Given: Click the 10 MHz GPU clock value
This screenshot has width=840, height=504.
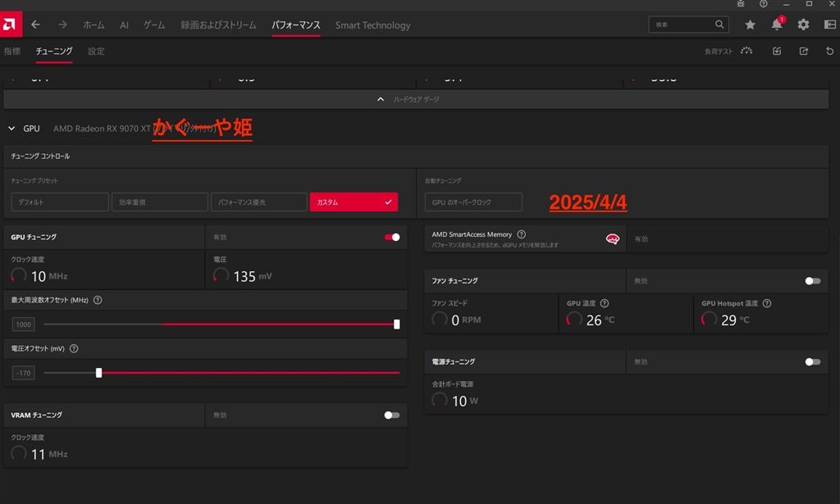Looking at the screenshot, I should (x=49, y=276).
